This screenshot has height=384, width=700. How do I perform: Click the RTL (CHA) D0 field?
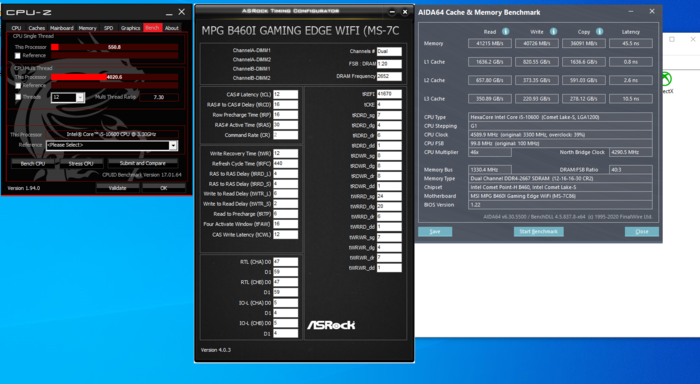(x=285, y=262)
